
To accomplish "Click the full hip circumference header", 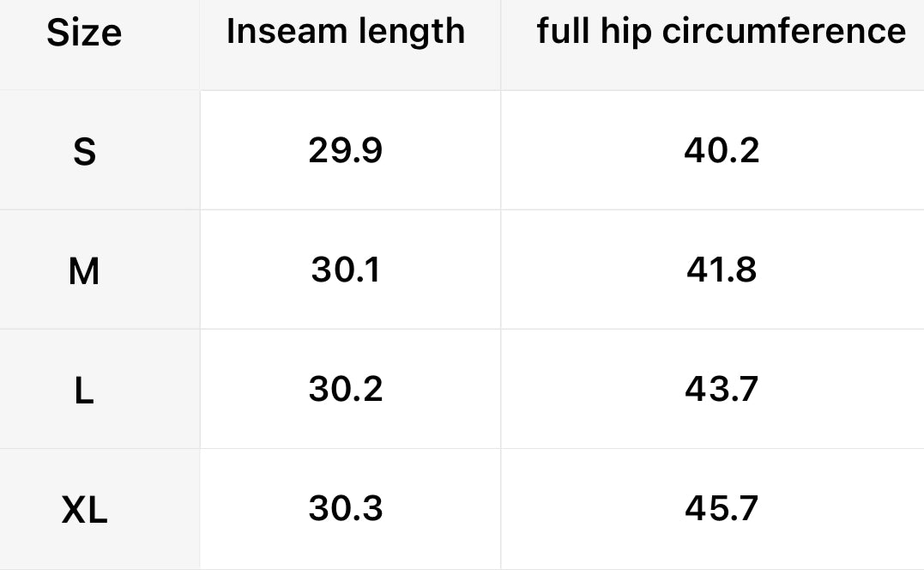I will (721, 32).
